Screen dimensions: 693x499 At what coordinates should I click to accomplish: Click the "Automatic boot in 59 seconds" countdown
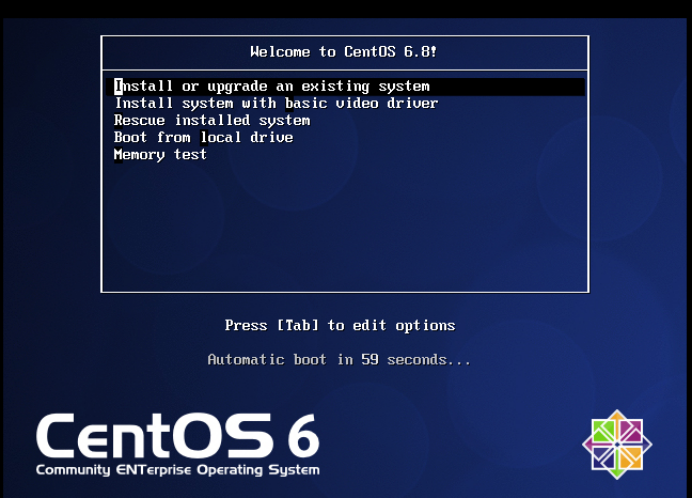pos(339,360)
